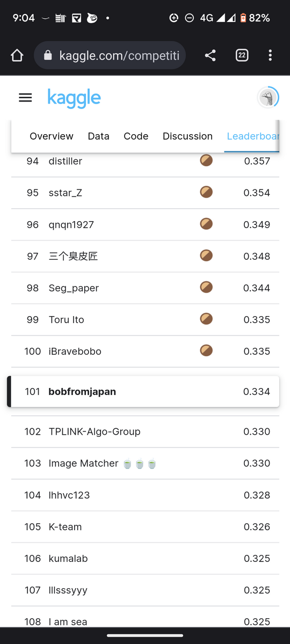Image resolution: width=290 pixels, height=644 pixels.
Task: Tap the bronze medal beside sstar_Z
Action: pos(206,192)
